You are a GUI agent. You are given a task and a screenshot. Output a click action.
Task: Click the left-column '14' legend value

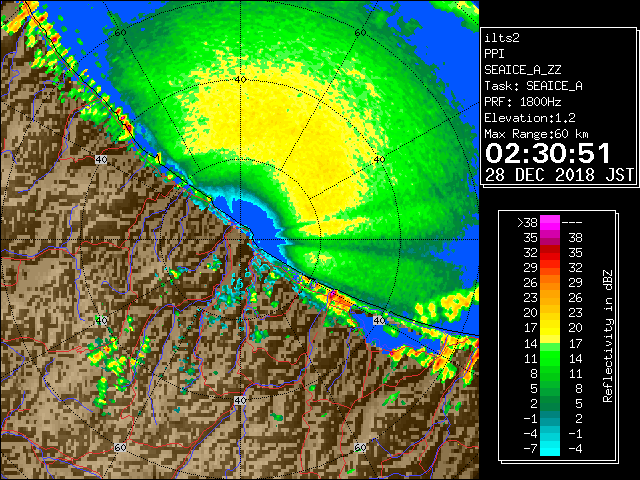531,344
